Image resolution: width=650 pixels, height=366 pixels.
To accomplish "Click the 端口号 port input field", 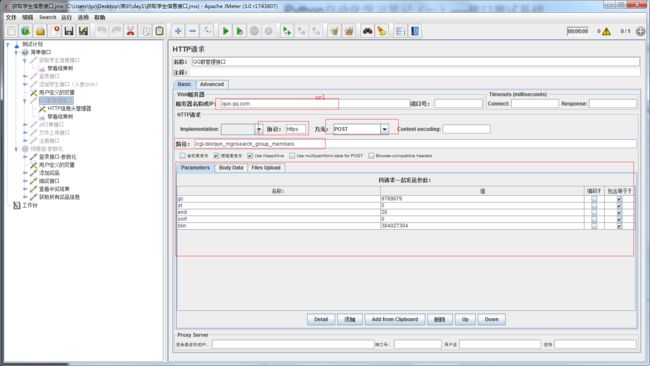I will [x=458, y=104].
